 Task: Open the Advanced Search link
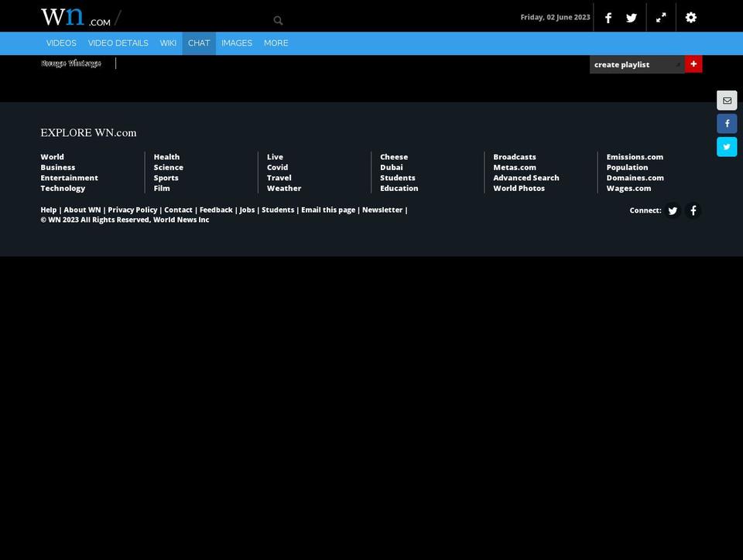(x=526, y=178)
